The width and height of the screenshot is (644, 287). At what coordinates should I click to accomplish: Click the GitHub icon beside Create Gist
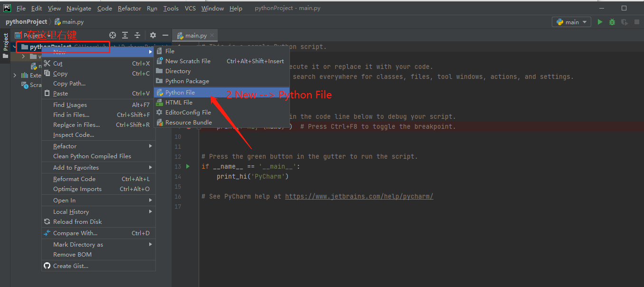pyautogui.click(x=47, y=266)
